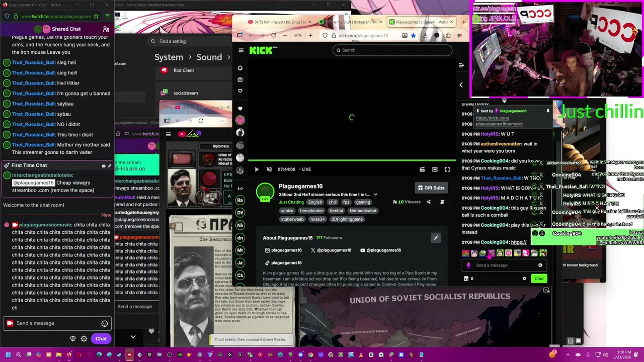Viewport: 644px width, 362px height.
Task: Zoom out the page with minus button
Action: (x=285, y=35)
